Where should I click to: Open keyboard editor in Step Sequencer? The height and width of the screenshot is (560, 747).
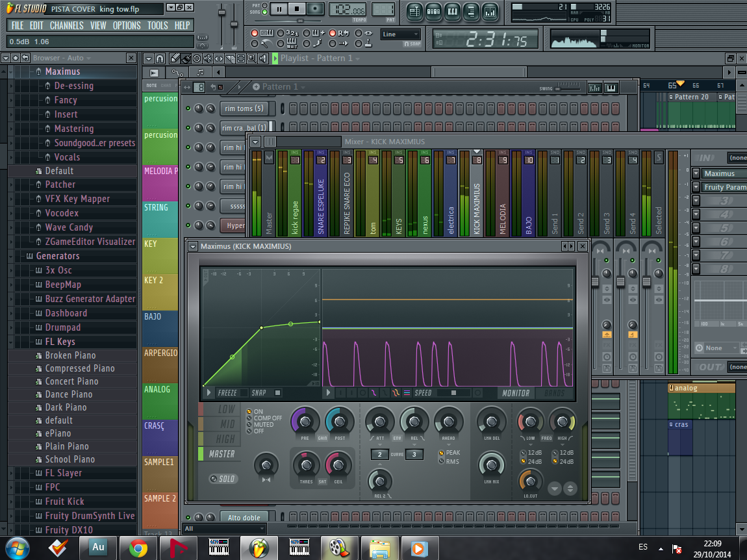(611, 88)
